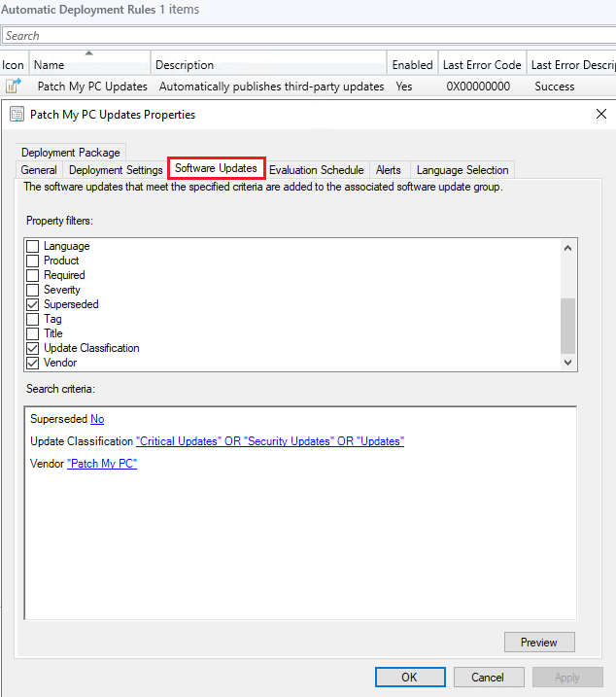Check the Product property filter
The image size is (616, 697).
click(x=32, y=261)
